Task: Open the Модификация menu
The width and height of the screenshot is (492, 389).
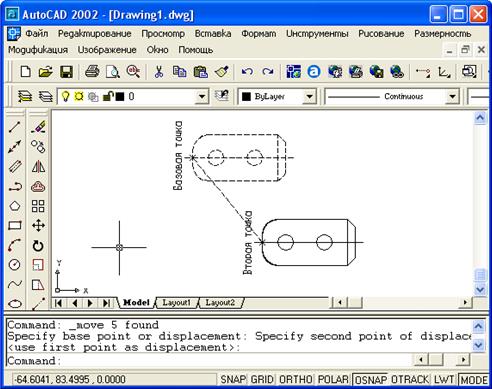Action: pyautogui.click(x=38, y=50)
